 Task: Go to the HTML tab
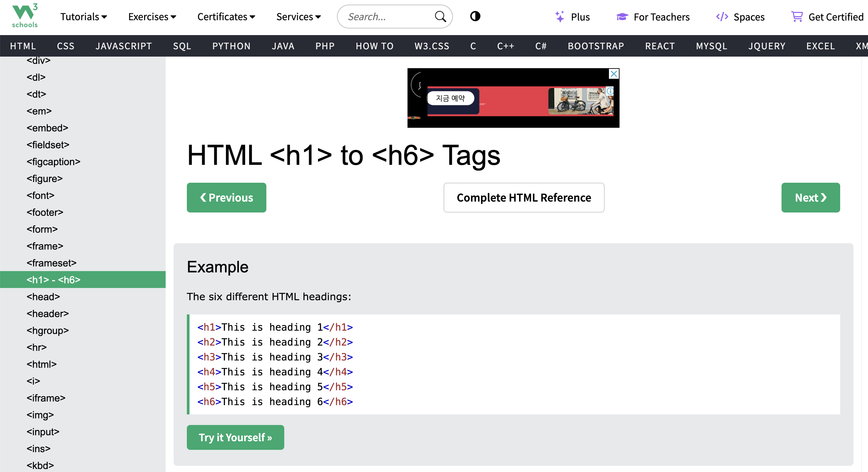coord(23,46)
